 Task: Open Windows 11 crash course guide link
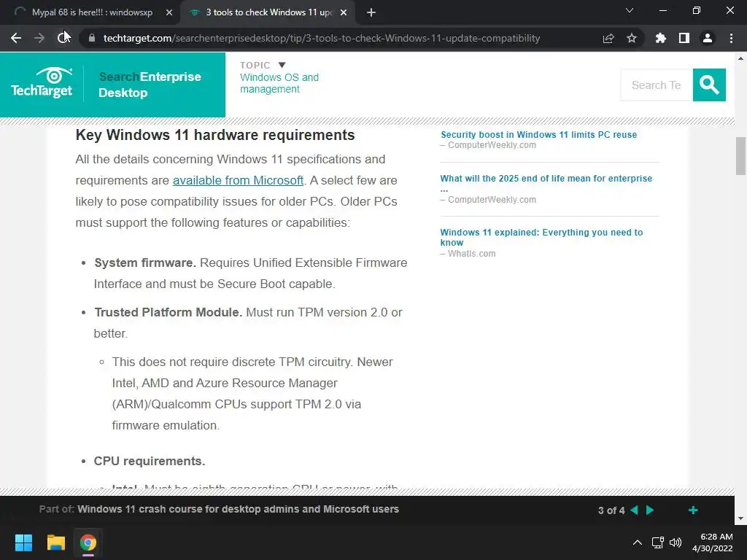pyautogui.click(x=239, y=509)
